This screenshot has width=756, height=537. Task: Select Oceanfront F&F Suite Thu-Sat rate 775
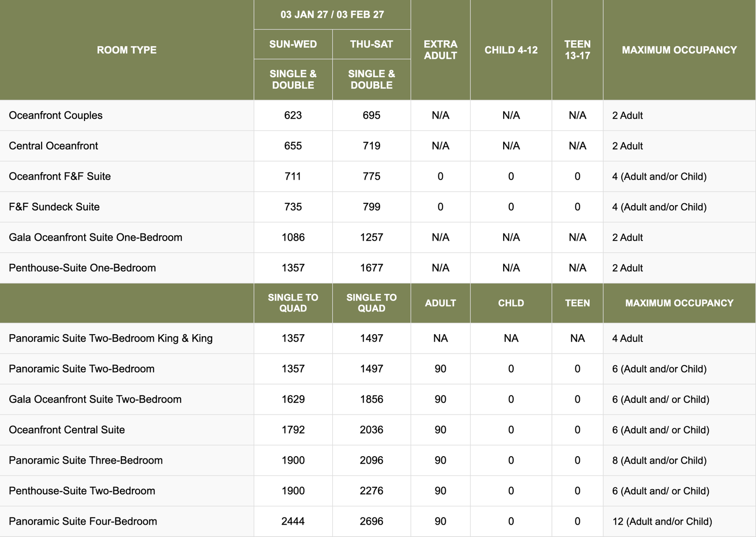coord(371,176)
